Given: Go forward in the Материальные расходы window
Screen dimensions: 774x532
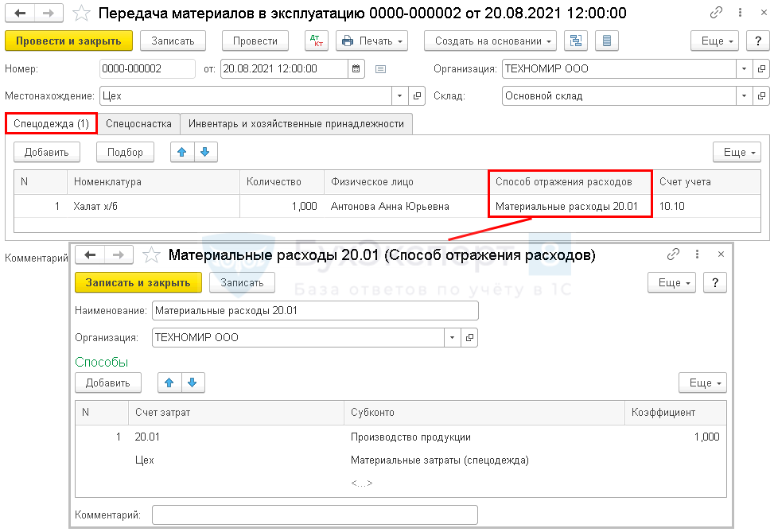Looking at the screenshot, I should [119, 254].
